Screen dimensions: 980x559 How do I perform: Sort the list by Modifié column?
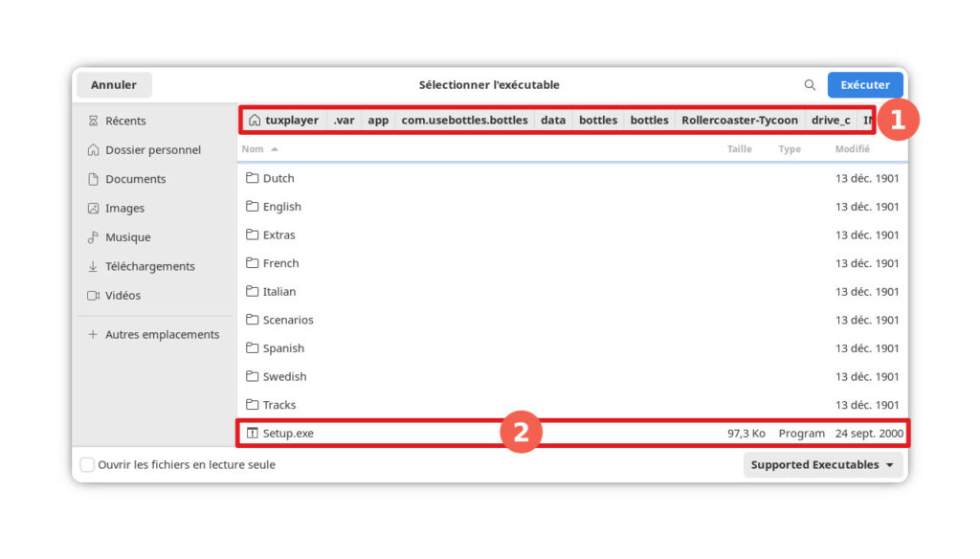(x=852, y=149)
